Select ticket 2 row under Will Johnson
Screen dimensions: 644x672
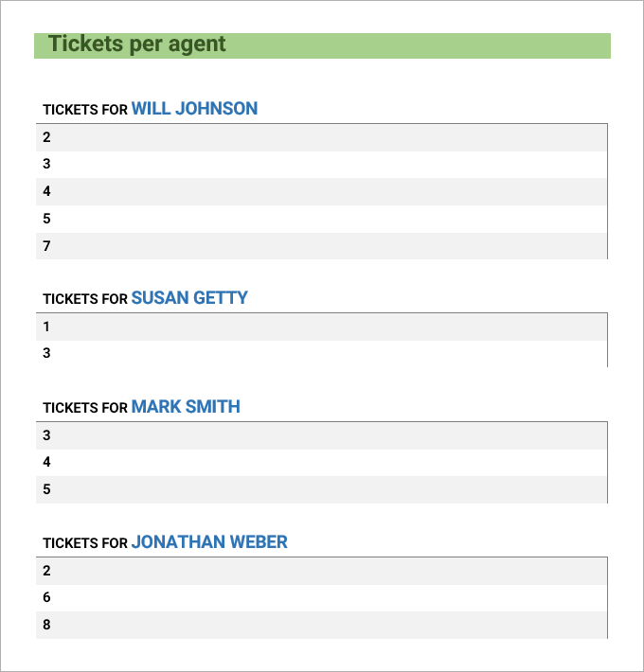point(321,137)
